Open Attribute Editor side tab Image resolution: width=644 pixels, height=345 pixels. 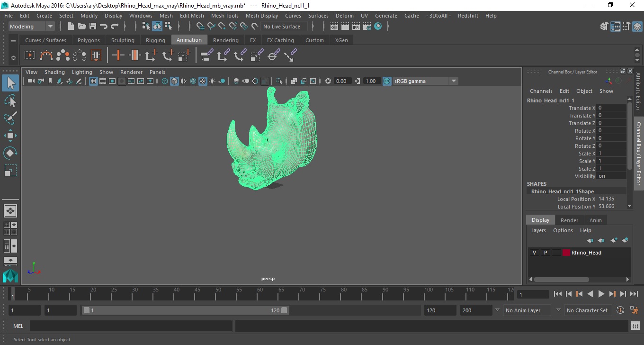[x=638, y=91]
